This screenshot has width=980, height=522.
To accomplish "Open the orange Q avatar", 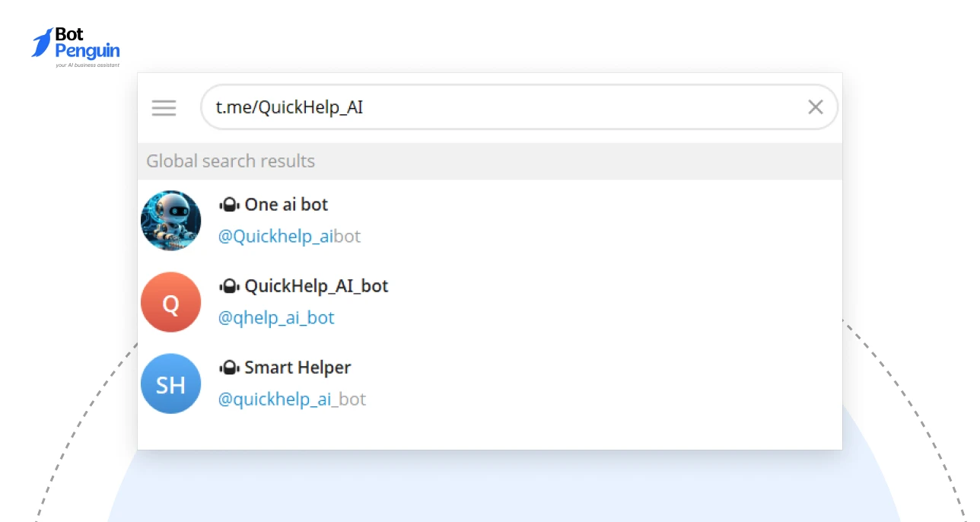I will tap(171, 302).
